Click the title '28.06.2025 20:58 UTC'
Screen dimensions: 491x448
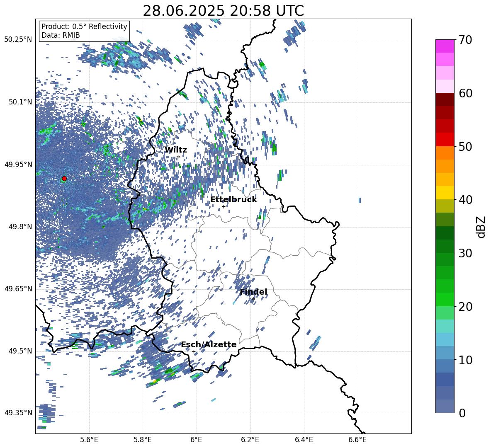coord(223,11)
